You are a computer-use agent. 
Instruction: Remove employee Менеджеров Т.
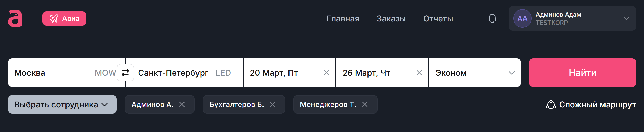coord(365,104)
